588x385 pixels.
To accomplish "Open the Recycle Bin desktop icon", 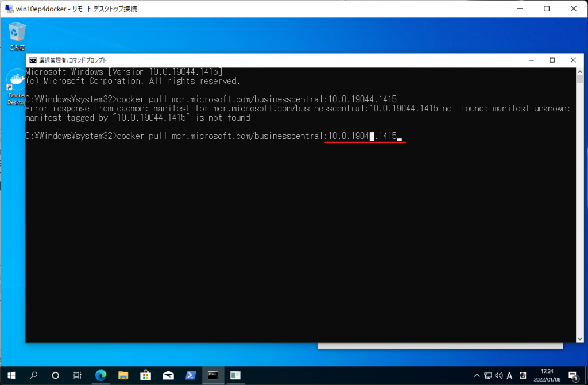I will [x=17, y=36].
